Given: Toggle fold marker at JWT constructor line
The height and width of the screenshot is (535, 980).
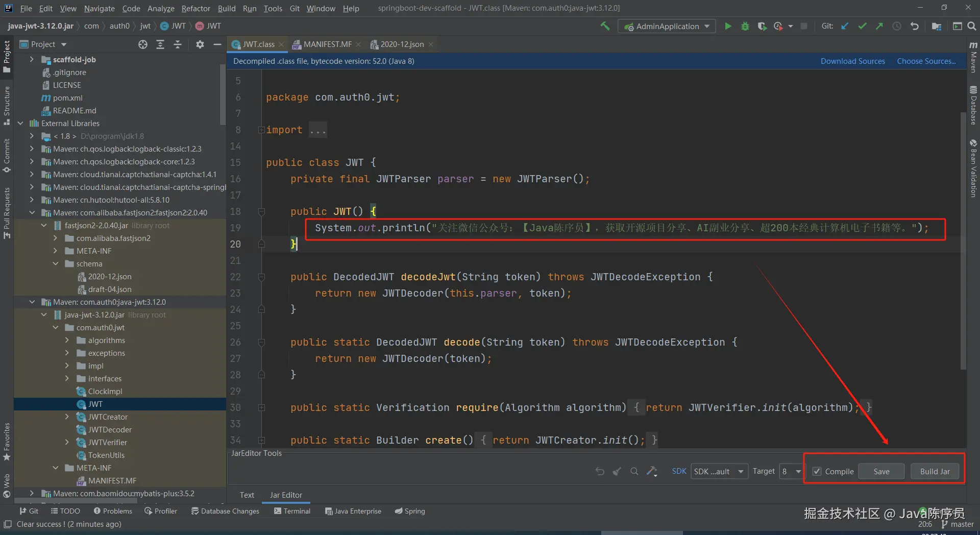Looking at the screenshot, I should click(x=261, y=212).
